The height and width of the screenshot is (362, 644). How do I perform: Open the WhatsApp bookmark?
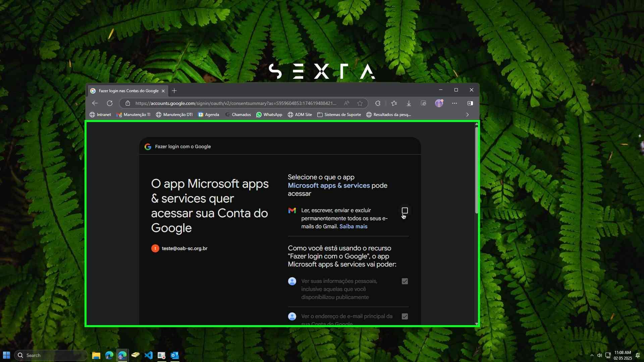click(x=269, y=115)
